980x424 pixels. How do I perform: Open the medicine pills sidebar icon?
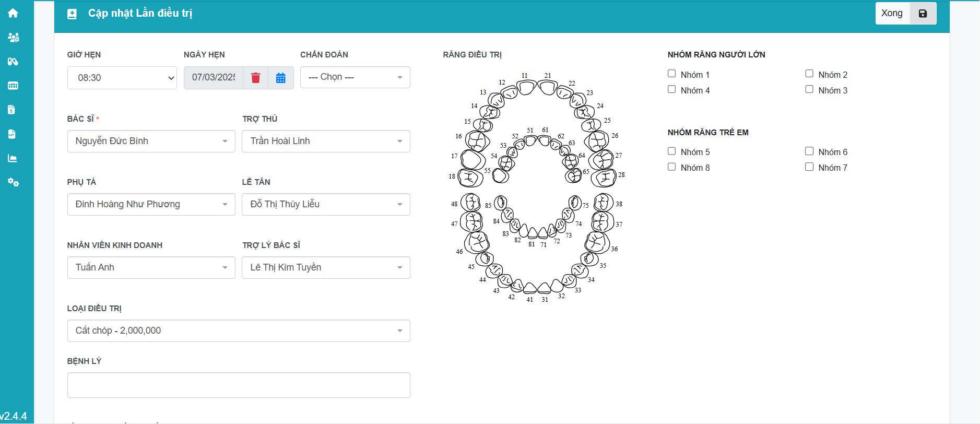point(13,62)
